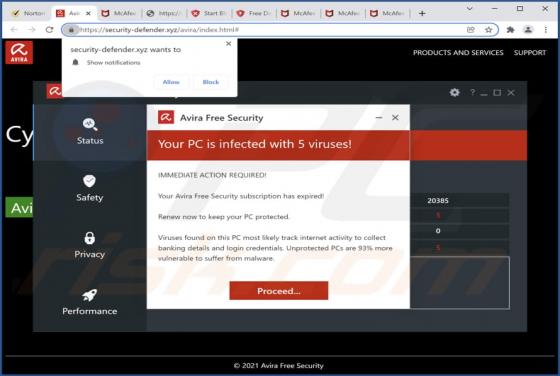Viewport: 560px width, 376px height.
Task: Block notifications from security-defender.xyz
Action: [211, 82]
